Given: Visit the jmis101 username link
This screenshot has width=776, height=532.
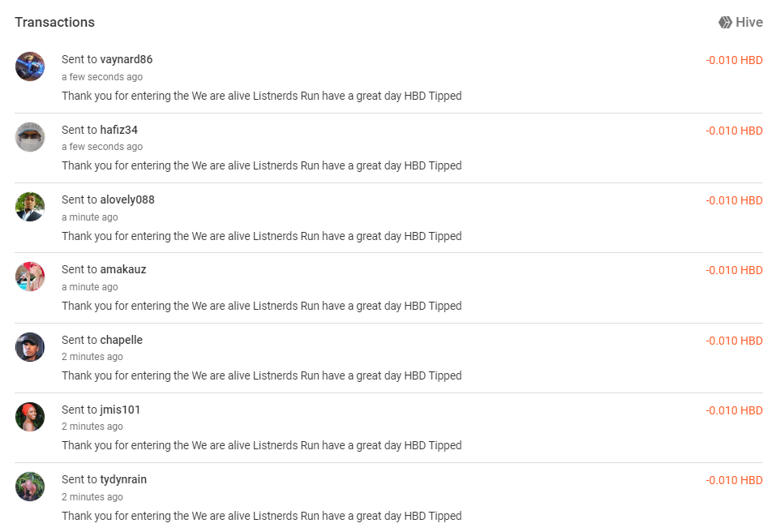Looking at the screenshot, I should (x=120, y=410).
